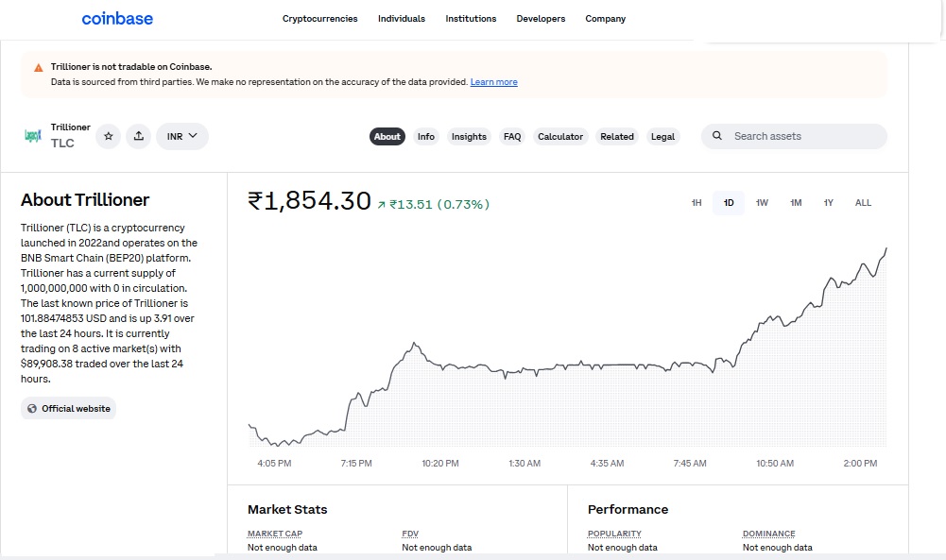The width and height of the screenshot is (946, 560).
Task: Click the 7:15 PM chart axis label
Action: coord(356,464)
